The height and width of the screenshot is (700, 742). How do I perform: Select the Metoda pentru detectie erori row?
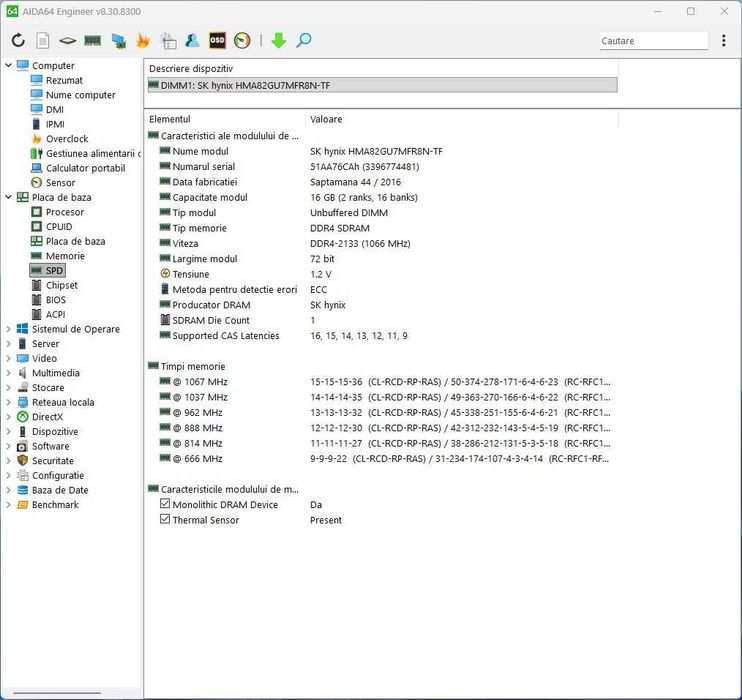382,290
